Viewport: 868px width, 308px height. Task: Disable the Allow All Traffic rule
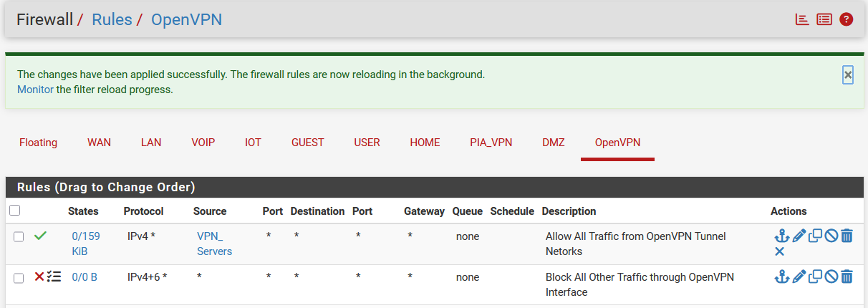(x=831, y=236)
